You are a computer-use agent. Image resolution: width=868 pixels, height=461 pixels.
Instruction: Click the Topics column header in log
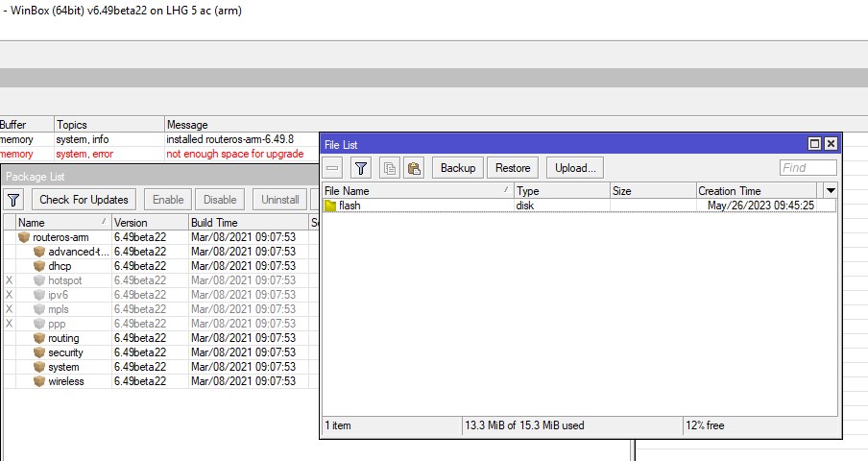pos(109,125)
